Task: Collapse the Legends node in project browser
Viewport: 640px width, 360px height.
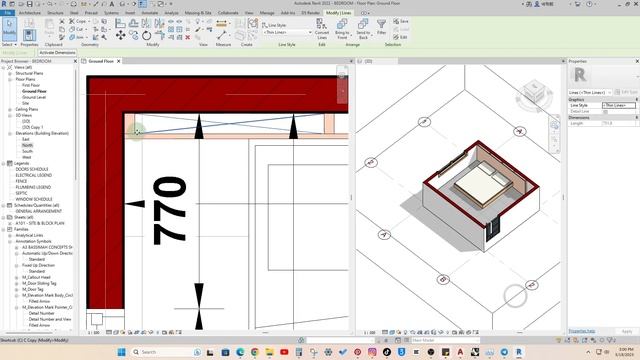Action: click(x=4, y=163)
